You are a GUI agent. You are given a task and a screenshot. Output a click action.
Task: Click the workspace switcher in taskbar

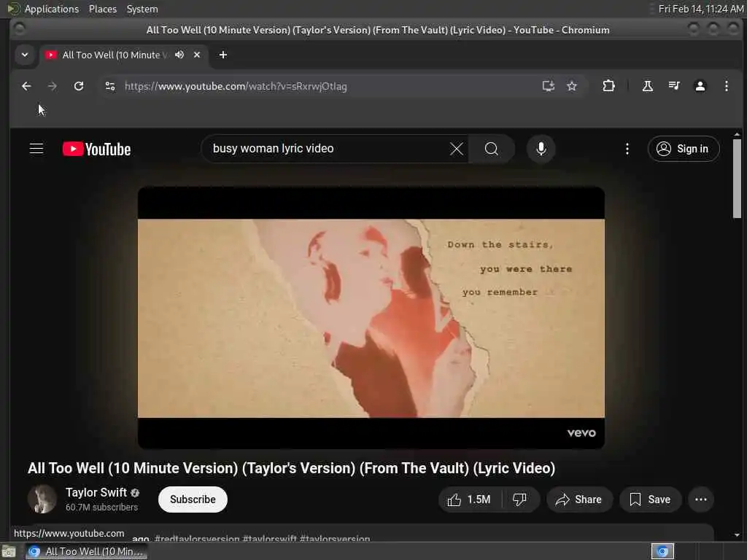pyautogui.click(x=662, y=551)
